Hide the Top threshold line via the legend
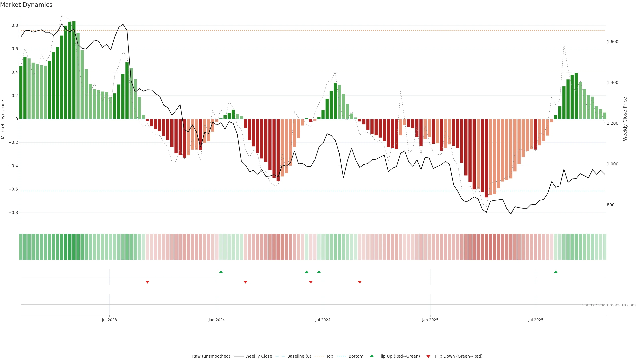This screenshot has height=362, width=644. 330,356
